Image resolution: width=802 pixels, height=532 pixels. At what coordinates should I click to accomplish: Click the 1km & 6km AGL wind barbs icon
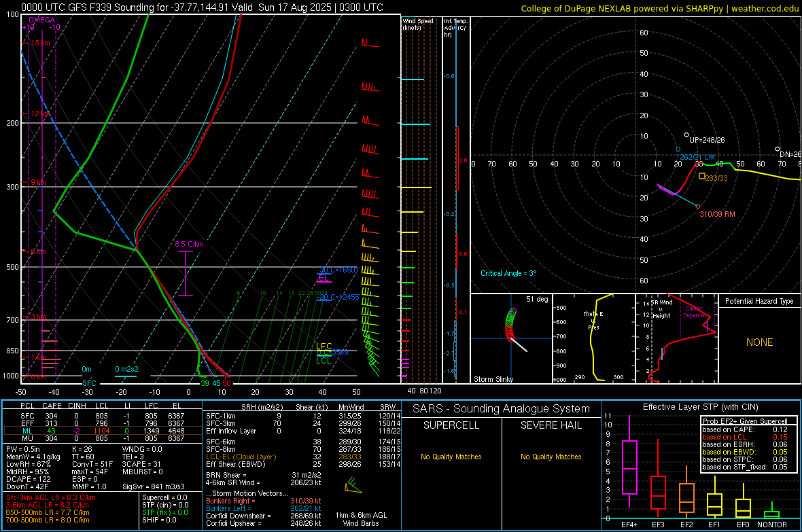coord(353,485)
